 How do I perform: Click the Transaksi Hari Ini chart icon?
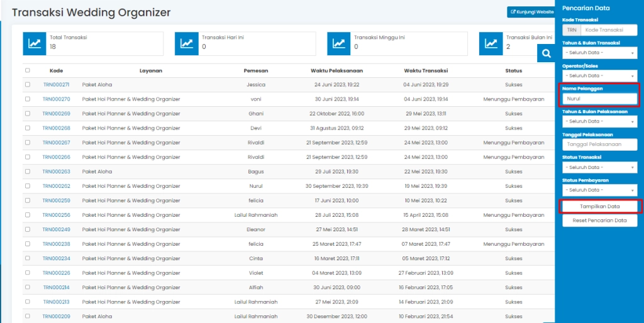(x=187, y=43)
